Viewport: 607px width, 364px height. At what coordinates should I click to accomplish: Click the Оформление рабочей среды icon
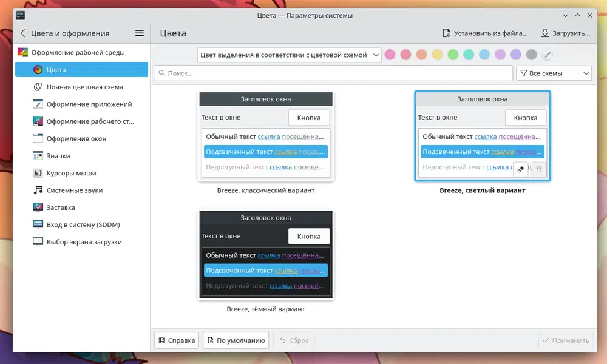click(x=23, y=52)
